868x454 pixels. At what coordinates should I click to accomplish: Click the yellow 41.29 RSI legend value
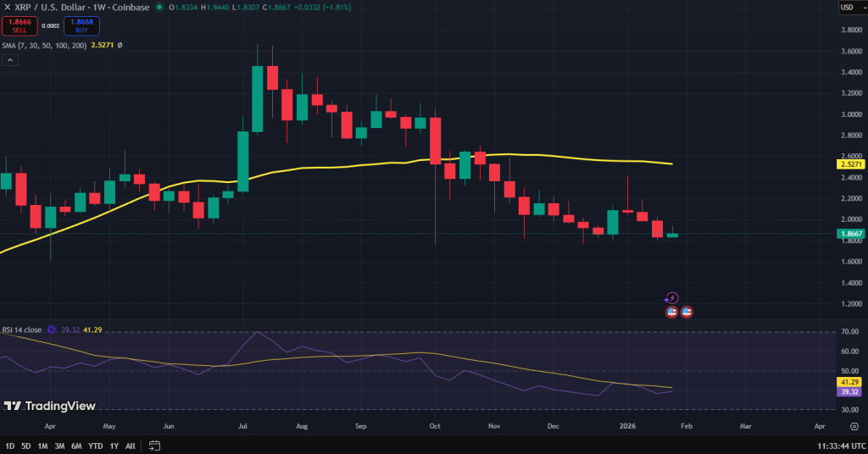[92, 329]
